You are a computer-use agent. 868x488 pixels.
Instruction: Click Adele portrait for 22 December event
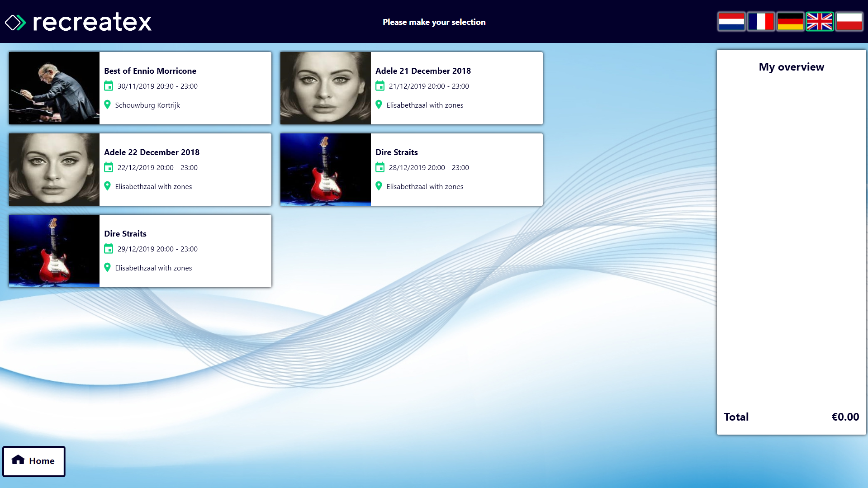54,170
